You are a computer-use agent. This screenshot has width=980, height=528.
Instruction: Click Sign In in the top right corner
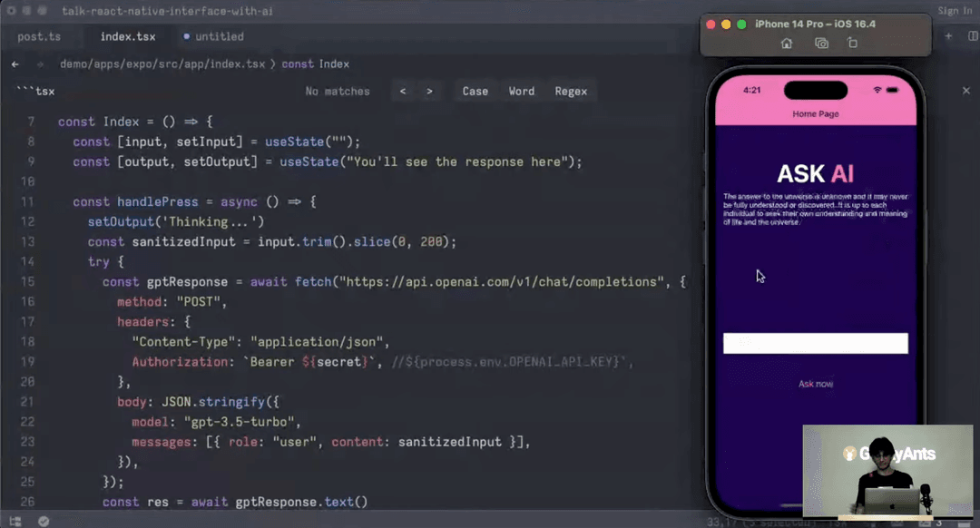click(x=955, y=10)
